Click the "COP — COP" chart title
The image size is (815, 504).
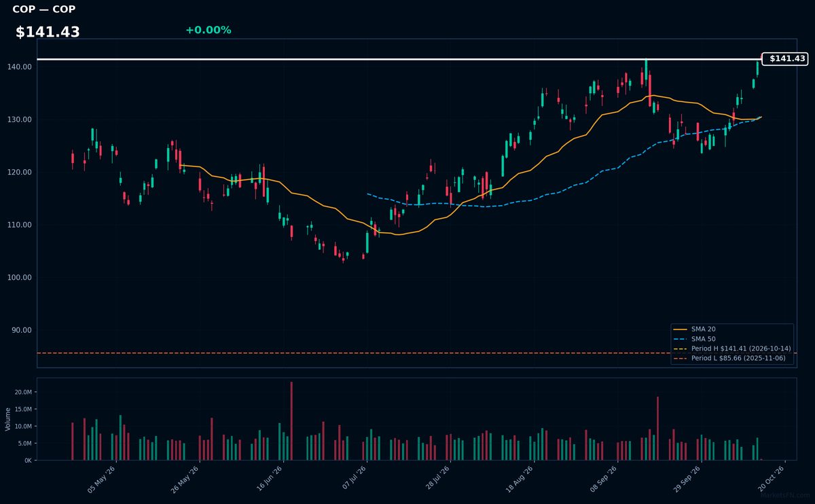(44, 10)
